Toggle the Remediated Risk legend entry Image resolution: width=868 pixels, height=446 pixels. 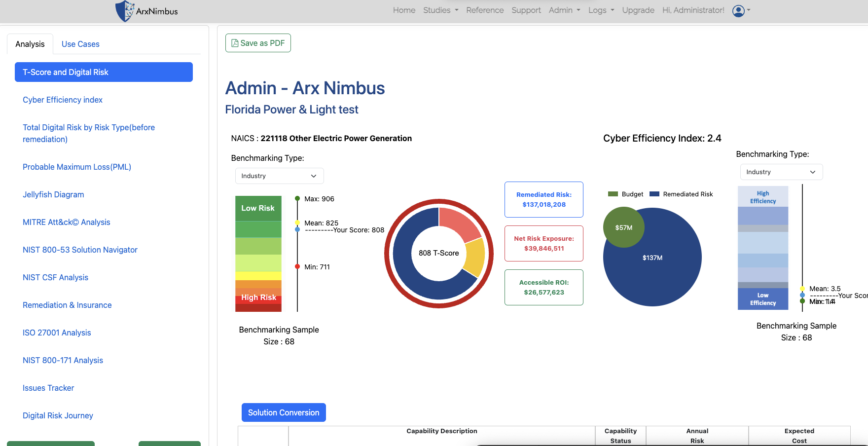pos(681,194)
